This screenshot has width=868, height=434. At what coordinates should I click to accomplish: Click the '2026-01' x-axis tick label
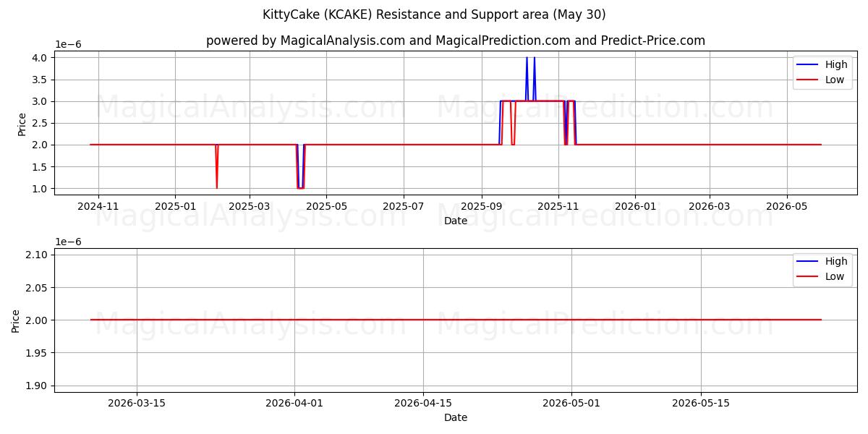pyautogui.click(x=635, y=206)
